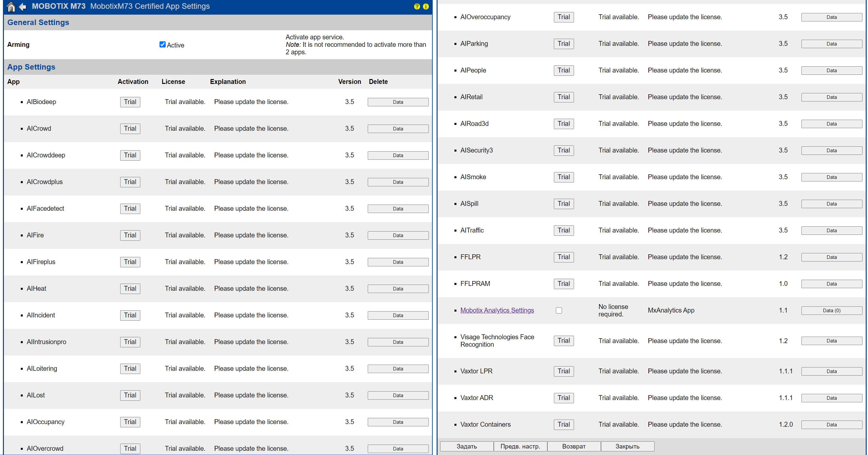Open the yellow question mark help icon

[417, 7]
